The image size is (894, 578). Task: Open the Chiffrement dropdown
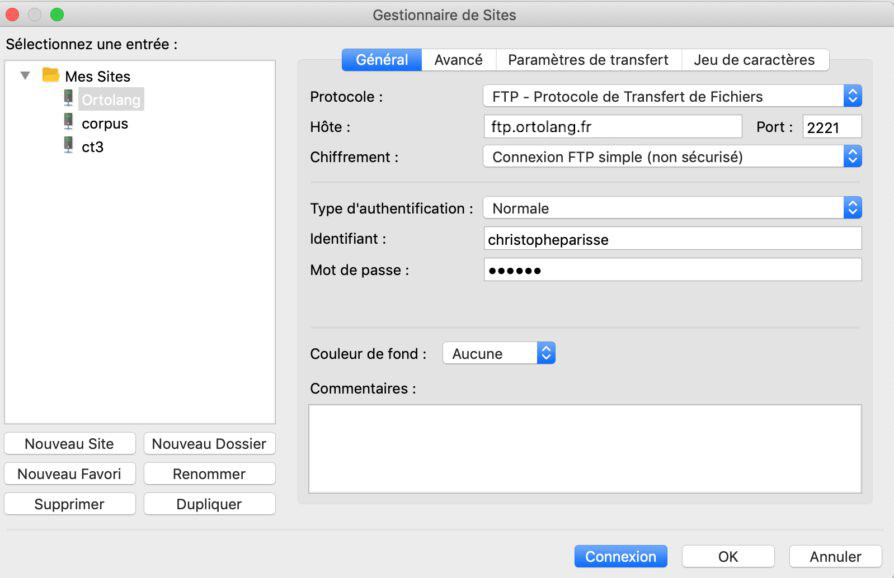tap(672, 157)
